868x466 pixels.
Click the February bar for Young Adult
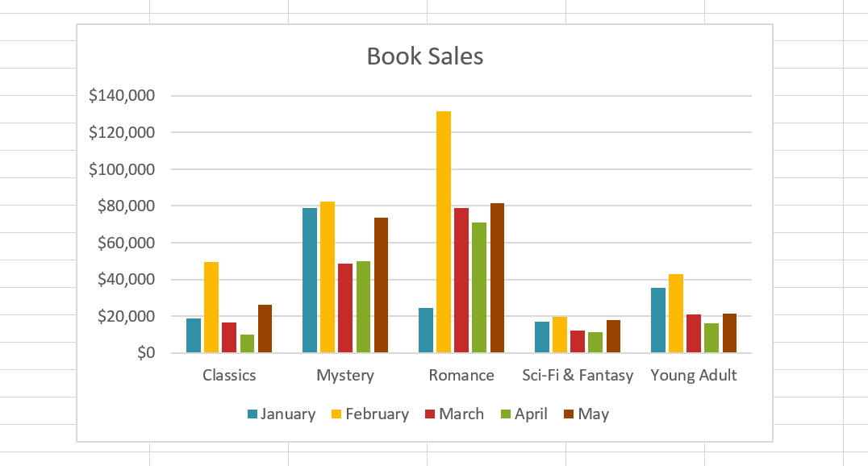pos(676,314)
